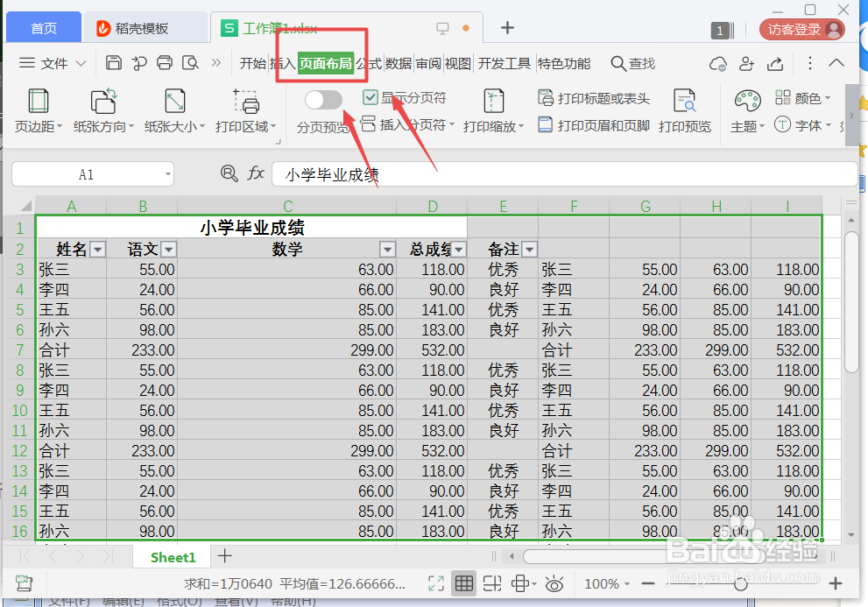Image resolution: width=868 pixels, height=607 pixels.
Task: Click zoom out minus button
Action: click(x=647, y=583)
